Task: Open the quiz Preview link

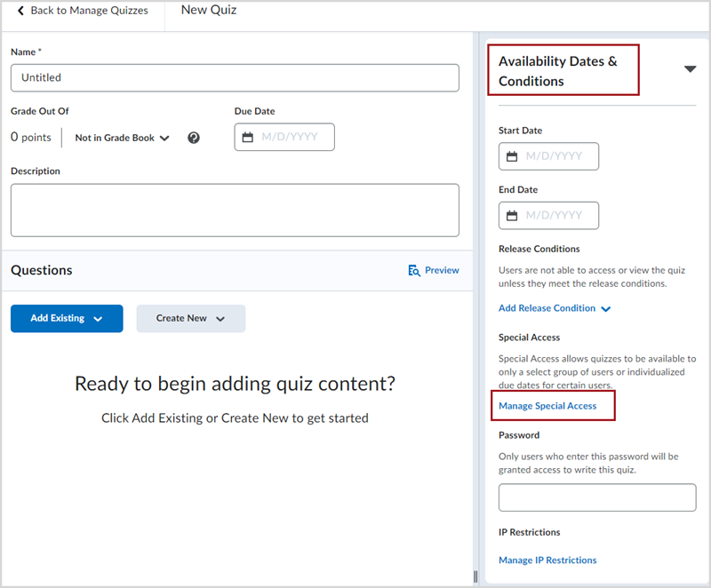Action: click(434, 270)
